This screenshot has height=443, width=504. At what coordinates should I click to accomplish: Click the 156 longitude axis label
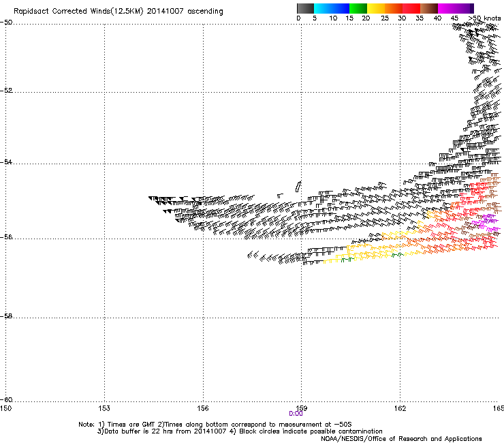[203, 408]
